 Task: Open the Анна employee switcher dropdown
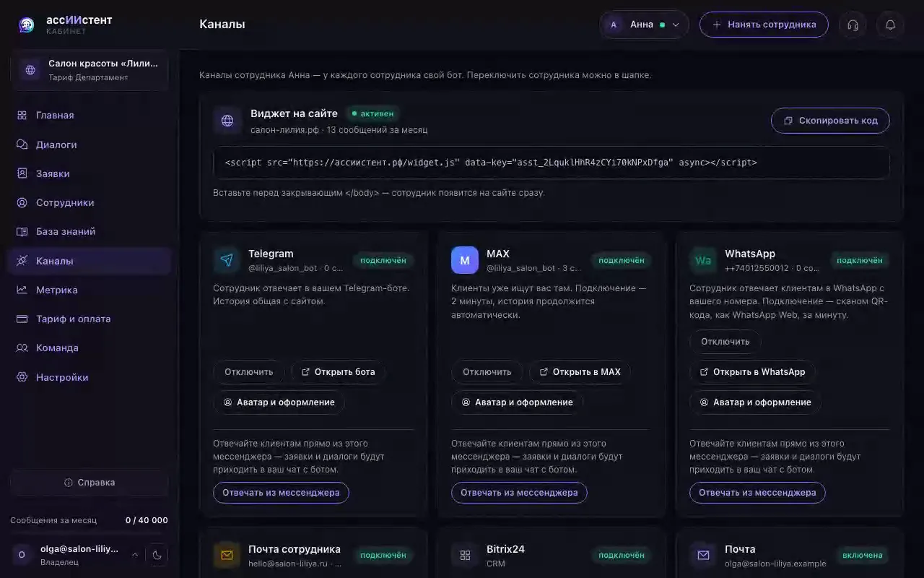coord(644,25)
